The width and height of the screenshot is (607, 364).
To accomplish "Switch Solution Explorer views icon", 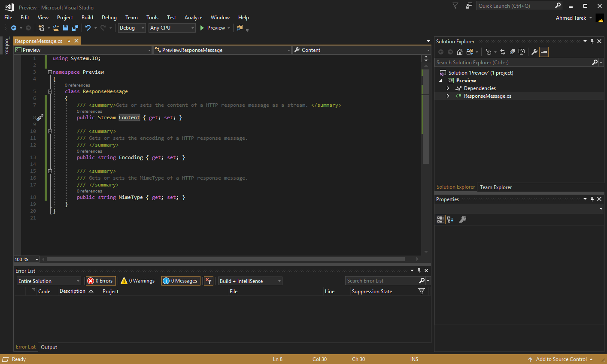I will (x=470, y=52).
